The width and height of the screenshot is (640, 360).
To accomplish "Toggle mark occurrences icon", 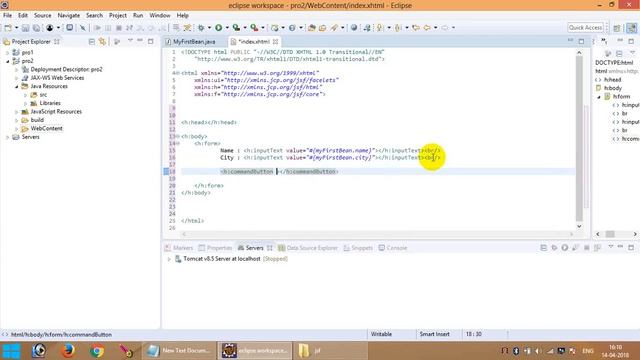I will pos(187,28).
